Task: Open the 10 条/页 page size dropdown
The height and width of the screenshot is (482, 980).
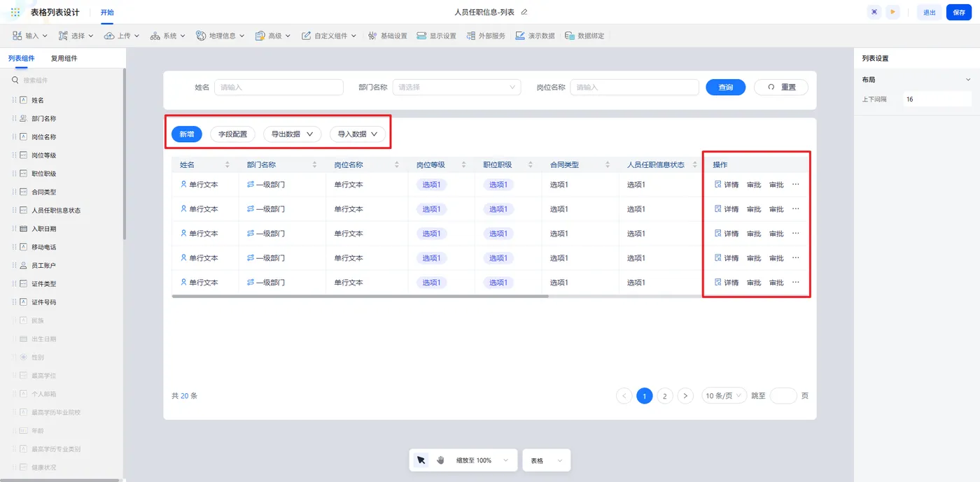Action: click(724, 396)
